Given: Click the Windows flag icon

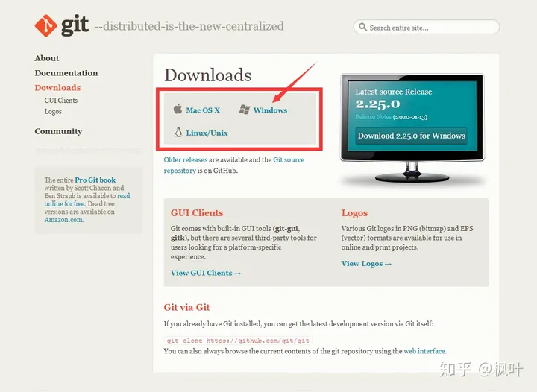Looking at the screenshot, I should 244,110.
